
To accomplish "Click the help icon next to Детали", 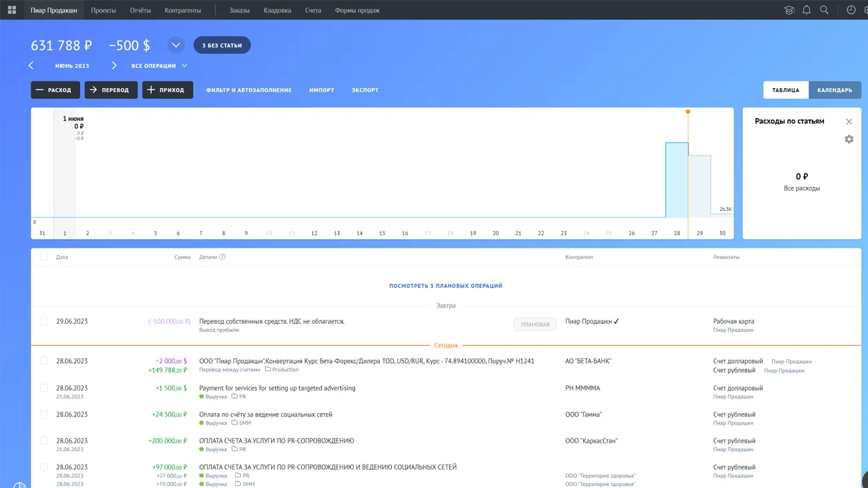I will tap(222, 257).
